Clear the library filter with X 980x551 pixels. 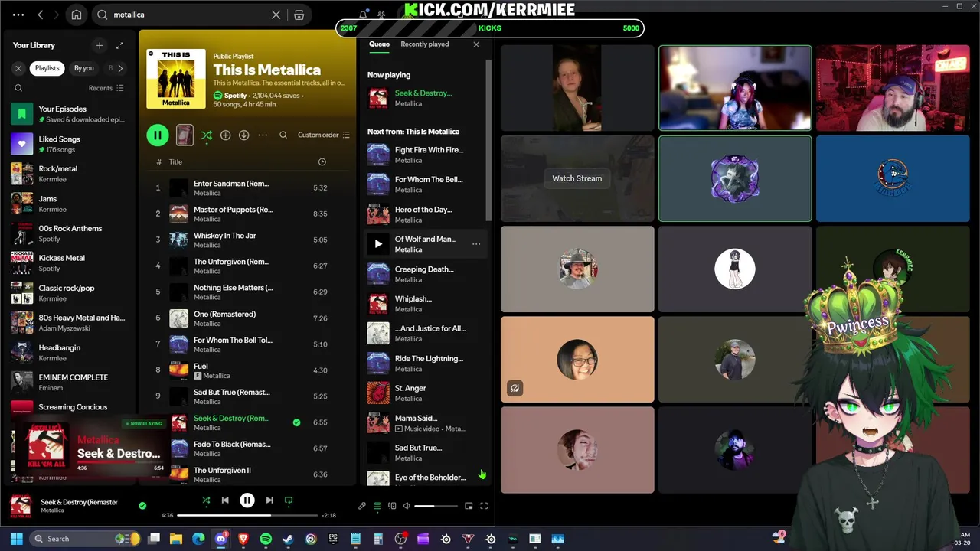(x=18, y=68)
